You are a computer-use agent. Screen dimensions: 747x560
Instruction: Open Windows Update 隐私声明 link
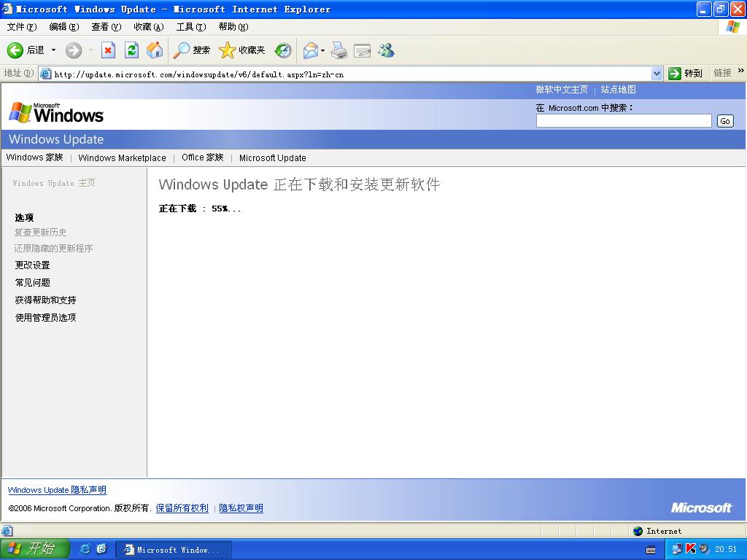coord(57,490)
